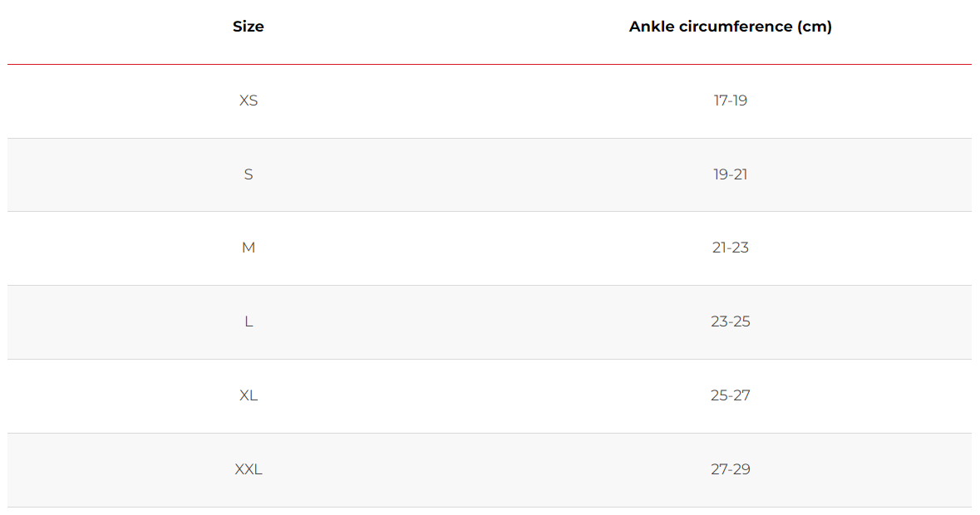Select the M size cell

249,248
